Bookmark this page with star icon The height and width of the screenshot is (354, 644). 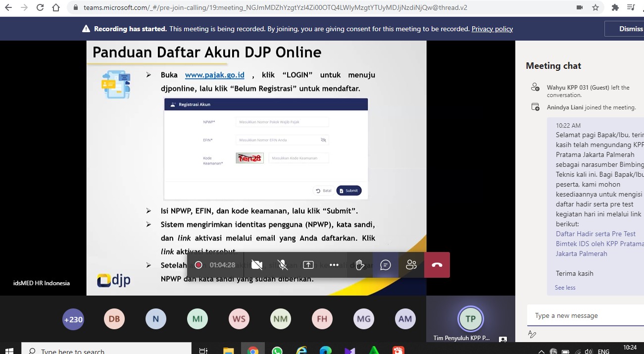click(595, 7)
